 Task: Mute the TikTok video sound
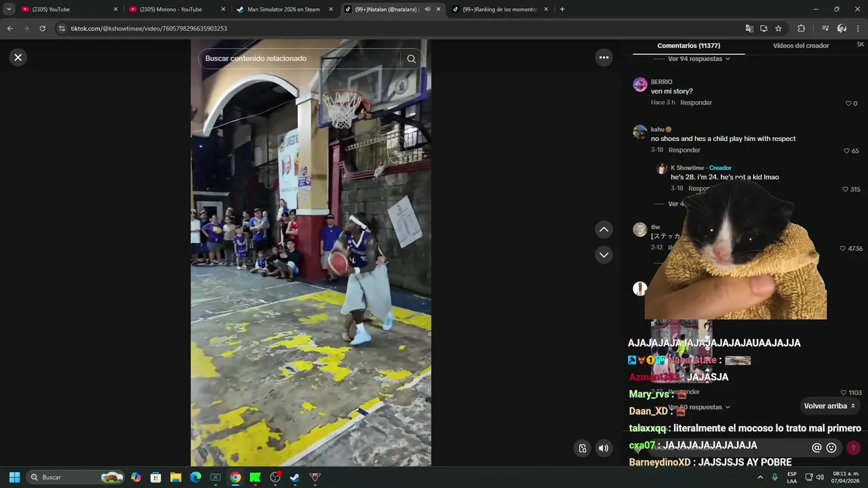click(603, 448)
